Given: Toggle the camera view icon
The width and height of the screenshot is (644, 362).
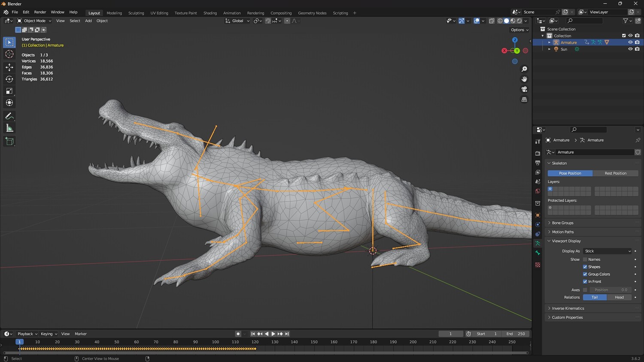Looking at the screenshot, I should pyautogui.click(x=524, y=89).
